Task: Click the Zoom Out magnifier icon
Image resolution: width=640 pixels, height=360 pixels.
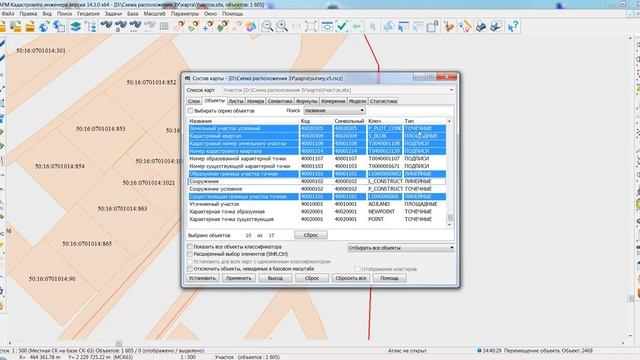Action: coord(267,27)
